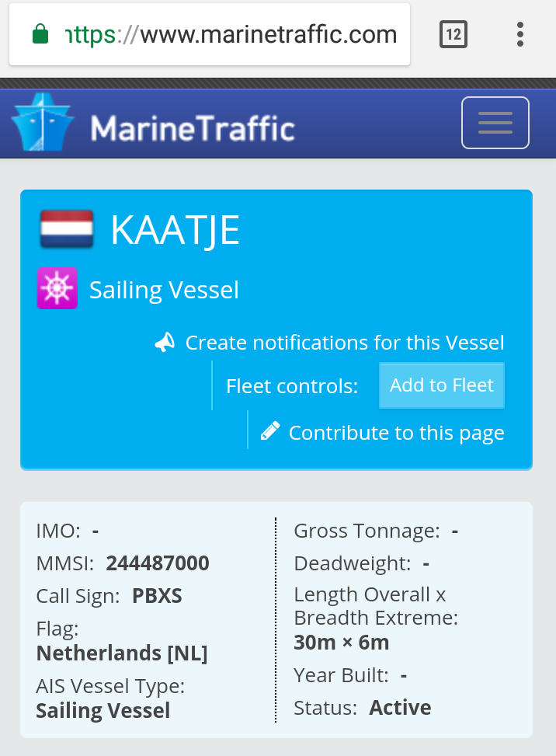Click the pencil contribute icon
Screen dimensions: 556x756
270,431
